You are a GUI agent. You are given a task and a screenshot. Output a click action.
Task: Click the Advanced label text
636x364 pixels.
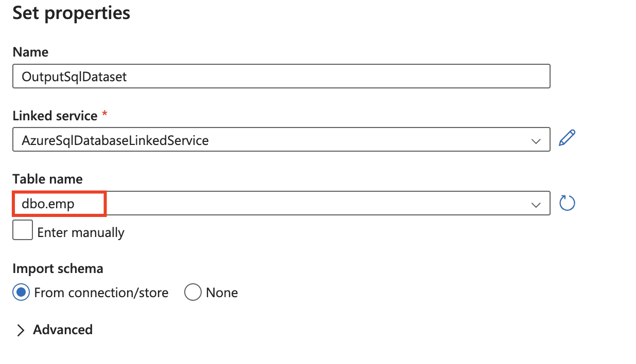click(63, 330)
